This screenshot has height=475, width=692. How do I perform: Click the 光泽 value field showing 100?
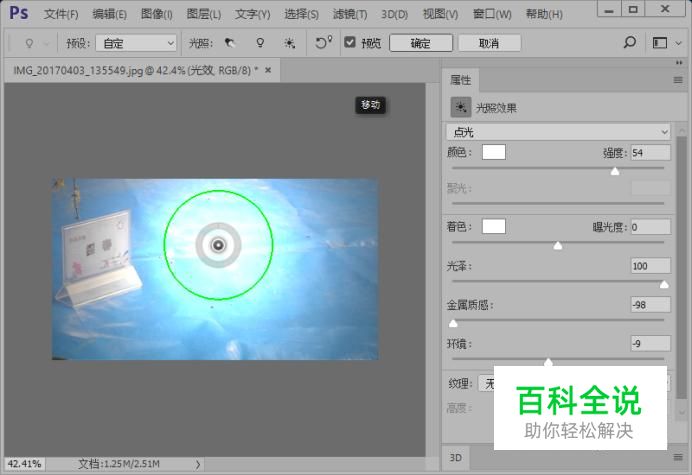[x=651, y=265]
